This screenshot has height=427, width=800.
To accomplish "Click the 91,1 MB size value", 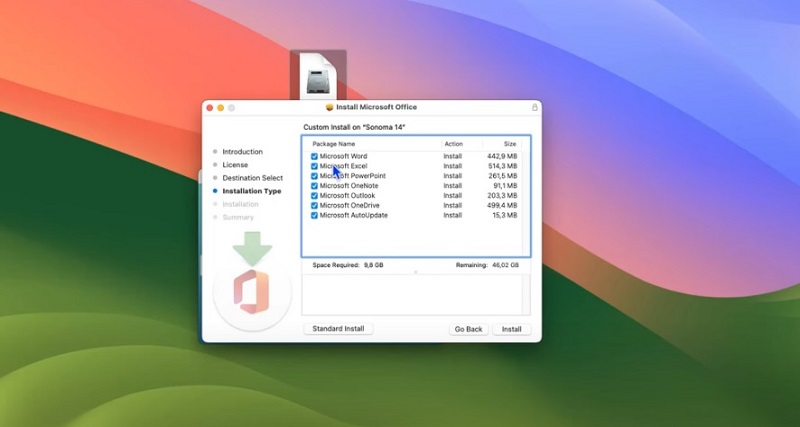I will [x=505, y=186].
